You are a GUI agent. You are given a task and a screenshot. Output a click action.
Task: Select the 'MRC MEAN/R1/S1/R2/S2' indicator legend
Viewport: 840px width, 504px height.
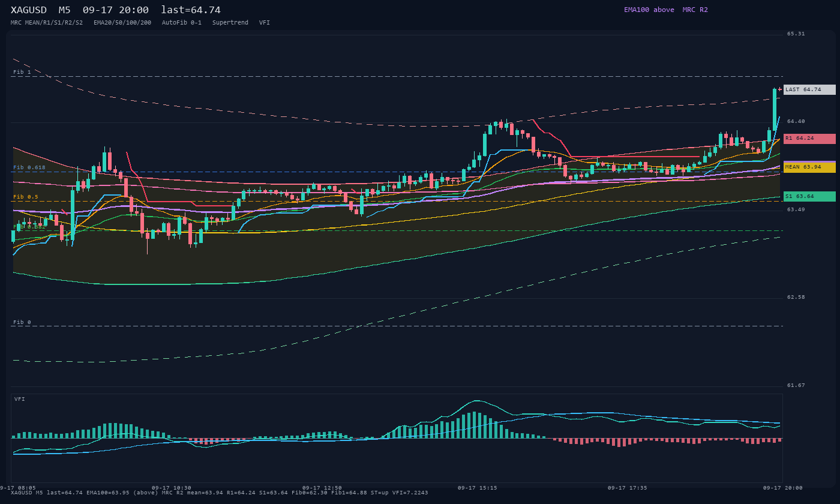[47, 23]
